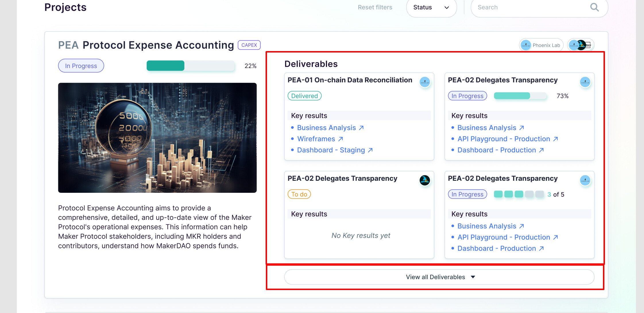Click Reset filters
644x313 pixels.
tap(375, 7)
